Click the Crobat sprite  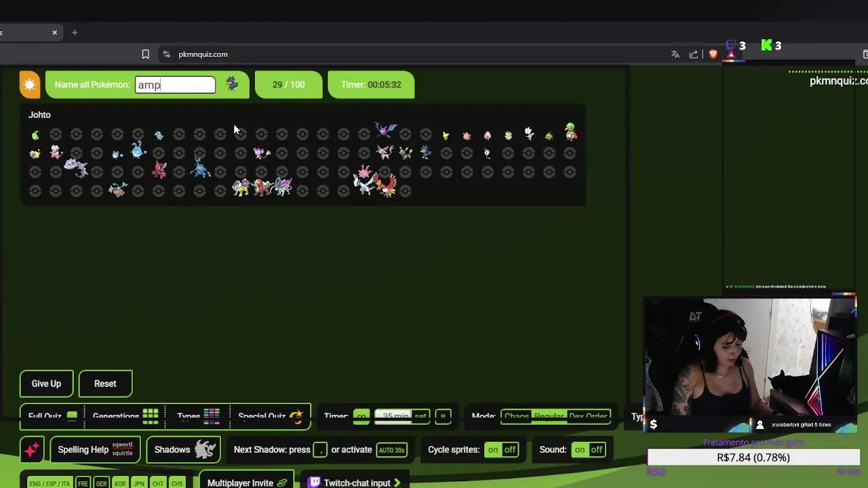coord(386,129)
